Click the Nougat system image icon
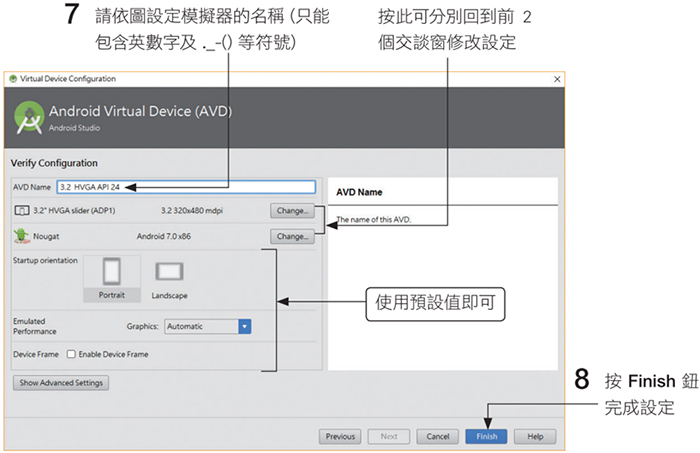 [21, 236]
